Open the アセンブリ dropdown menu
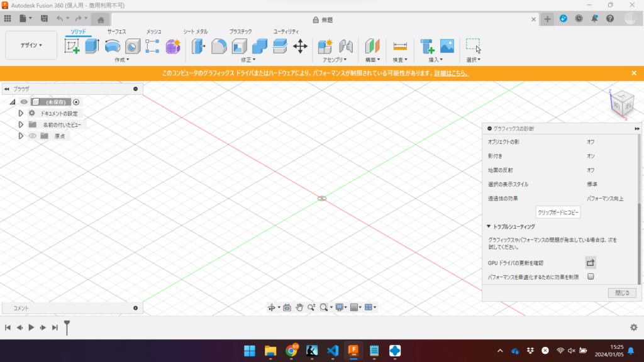 [x=335, y=60]
